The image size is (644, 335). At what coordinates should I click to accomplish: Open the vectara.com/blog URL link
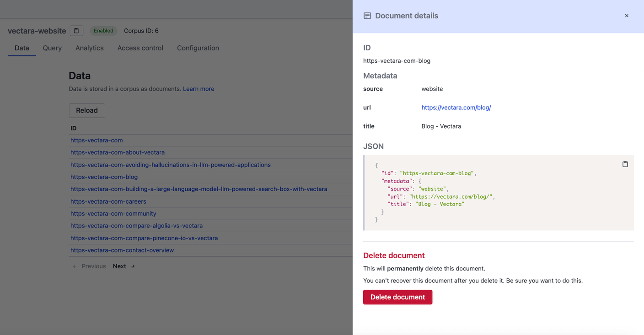(456, 108)
